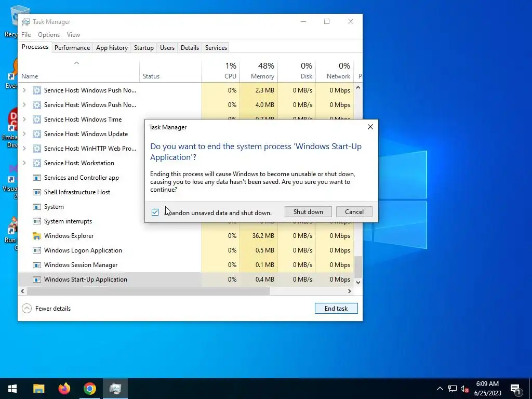Open network status tray icon
The width and height of the screenshot is (532, 399).
453,389
